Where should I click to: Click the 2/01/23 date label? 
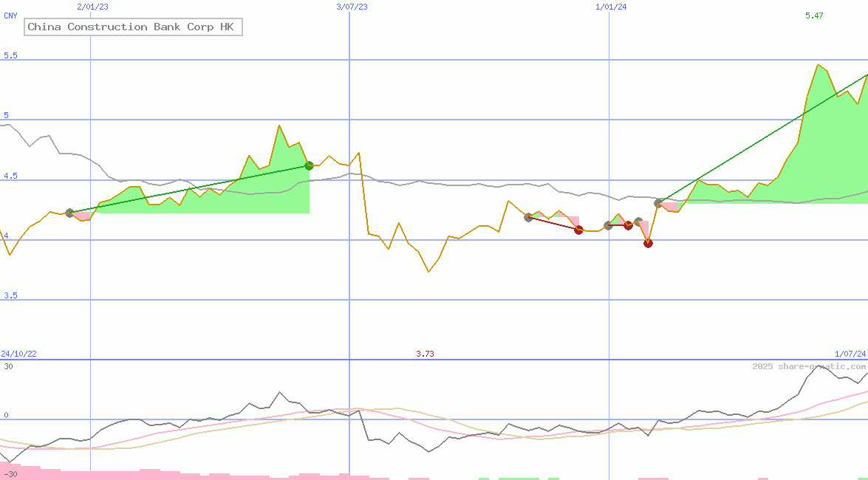click(x=92, y=7)
